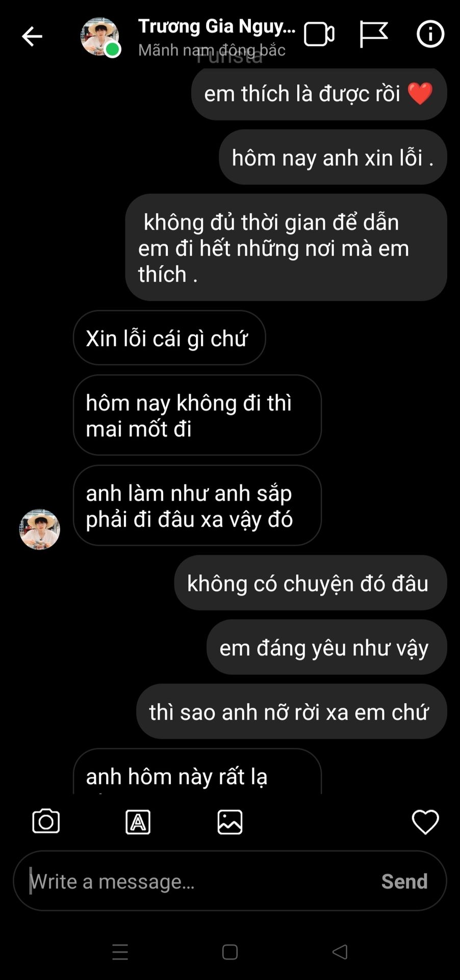Tap the Android home square button
The image size is (460, 980).
pyautogui.click(x=230, y=952)
